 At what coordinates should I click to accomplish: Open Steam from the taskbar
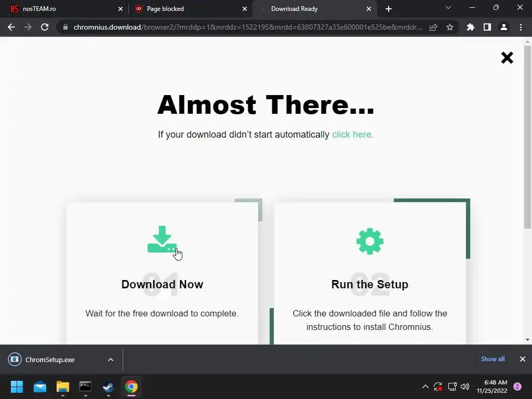(x=108, y=387)
